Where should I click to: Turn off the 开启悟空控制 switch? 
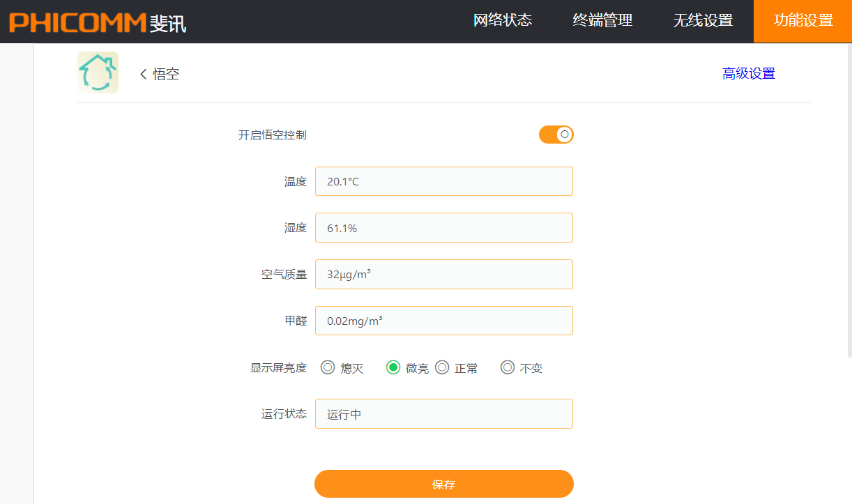pos(556,135)
